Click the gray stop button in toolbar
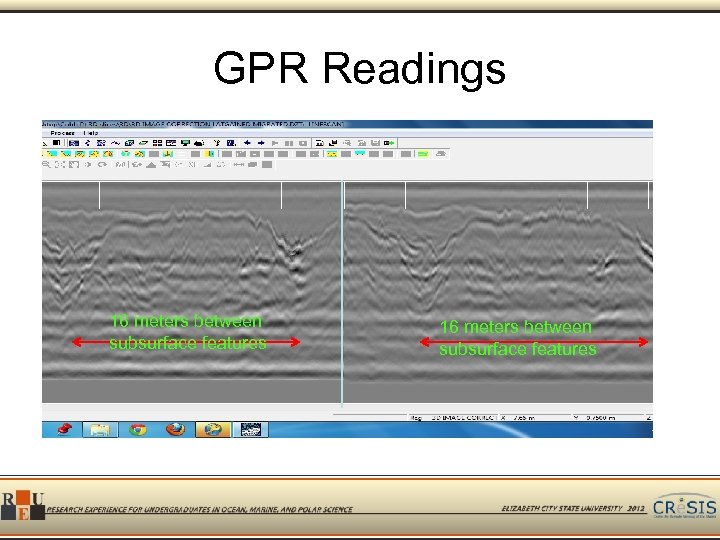The width and height of the screenshot is (720, 540). point(303,143)
